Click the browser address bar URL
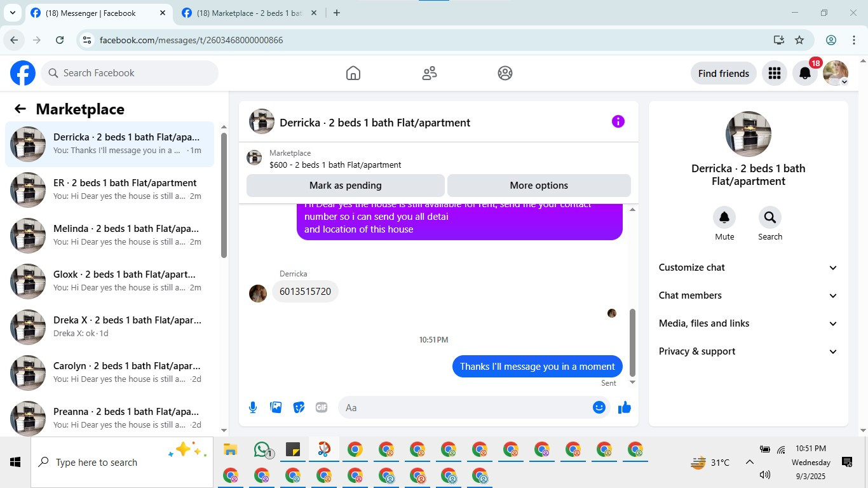This screenshot has height=488, width=868. point(191,40)
